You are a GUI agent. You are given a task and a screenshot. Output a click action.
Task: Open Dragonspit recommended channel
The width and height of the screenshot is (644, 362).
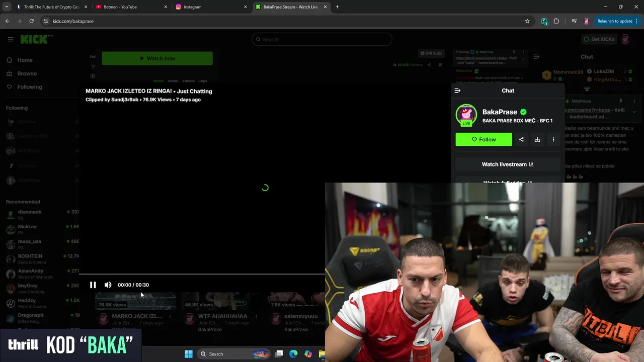coord(42,318)
